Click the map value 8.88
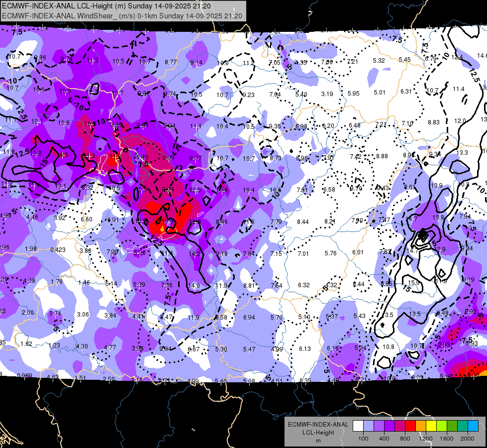The image size is (487, 448). tap(382, 156)
